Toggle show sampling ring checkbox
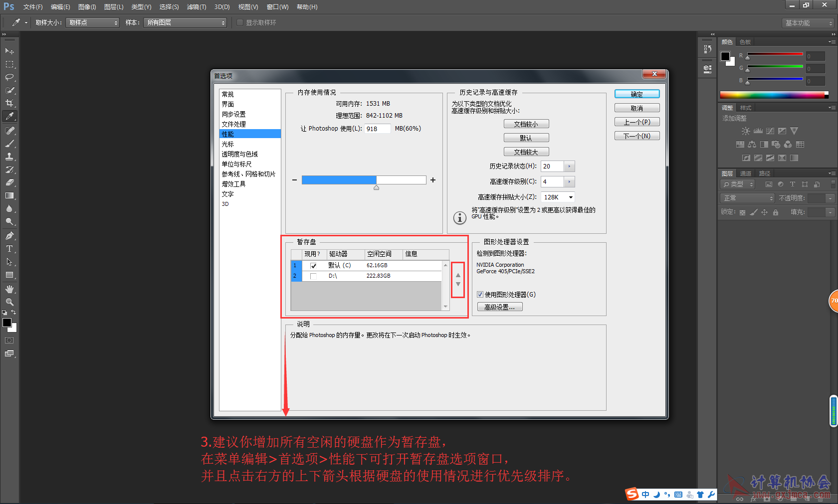838x504 pixels. tap(240, 22)
